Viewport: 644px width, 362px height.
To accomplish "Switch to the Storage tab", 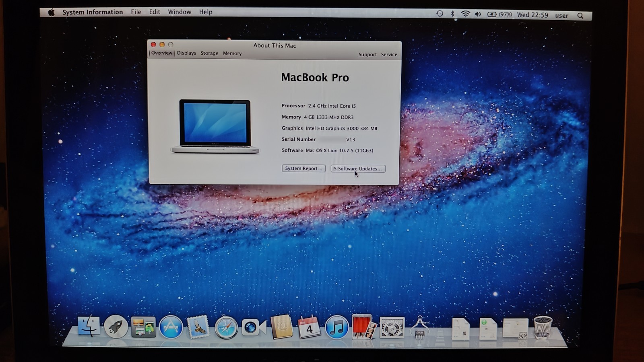I will coord(209,53).
